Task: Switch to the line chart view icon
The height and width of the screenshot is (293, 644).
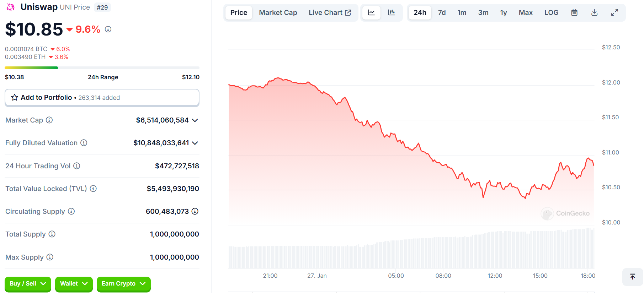Action: click(371, 13)
